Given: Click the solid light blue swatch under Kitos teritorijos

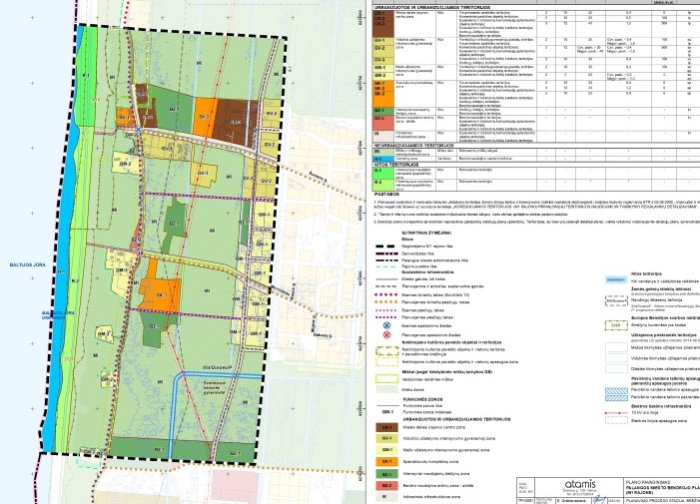Looking at the screenshot, I should pyautogui.click(x=616, y=280).
